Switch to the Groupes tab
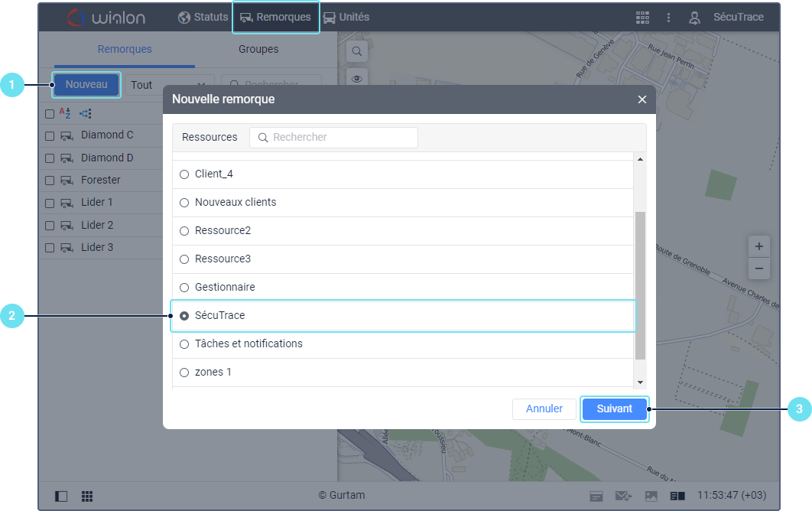 pos(258,49)
